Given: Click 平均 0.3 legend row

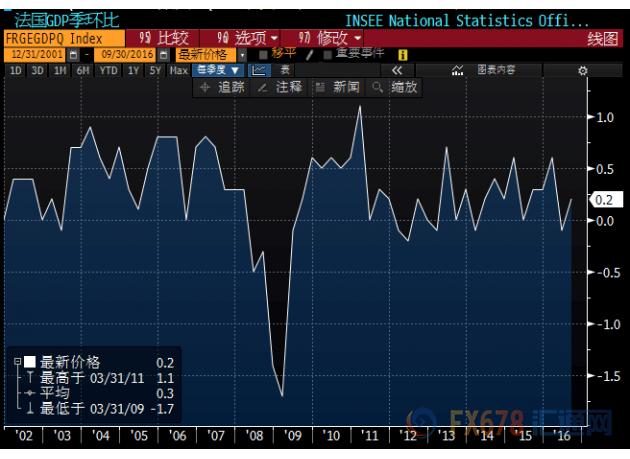Looking at the screenshot, I should pyautogui.click(x=106, y=393).
